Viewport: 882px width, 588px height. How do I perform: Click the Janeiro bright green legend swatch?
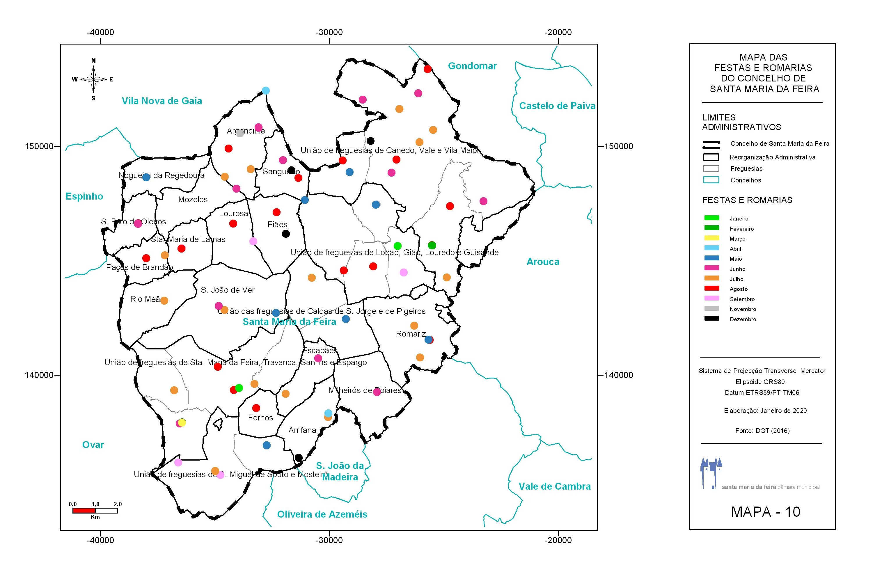(711, 218)
